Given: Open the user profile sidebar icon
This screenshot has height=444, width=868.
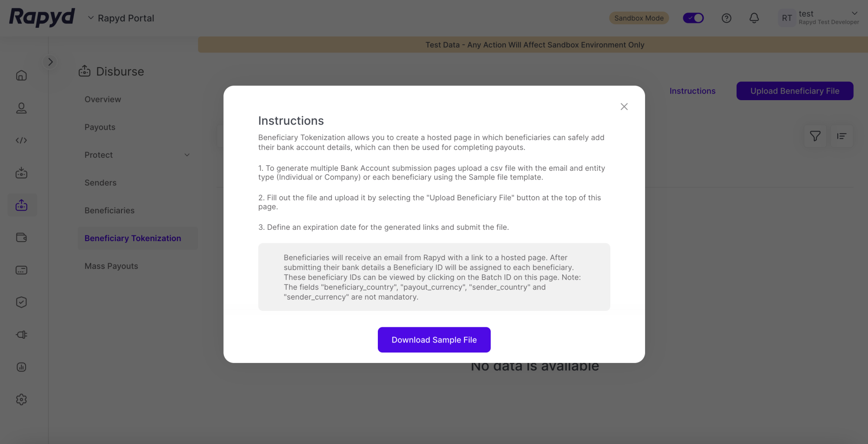Looking at the screenshot, I should coord(21,108).
